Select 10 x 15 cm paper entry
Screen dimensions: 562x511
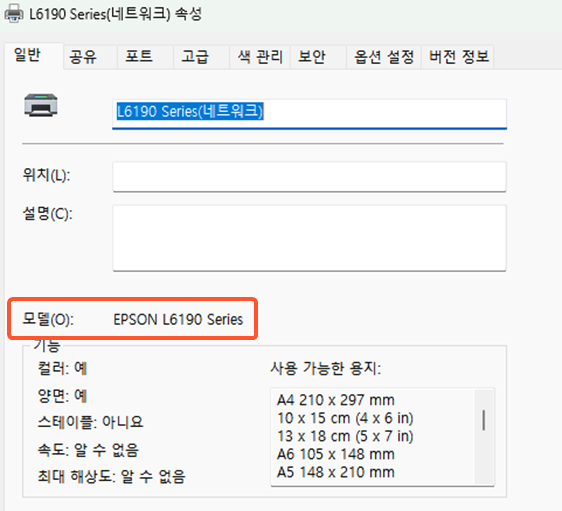click(x=345, y=418)
